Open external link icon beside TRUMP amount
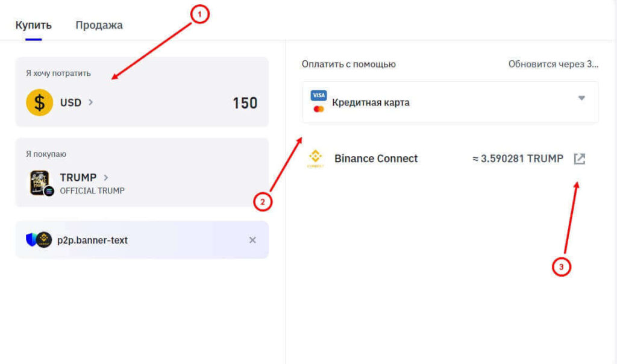This screenshot has height=364, width=617. pyautogui.click(x=579, y=158)
